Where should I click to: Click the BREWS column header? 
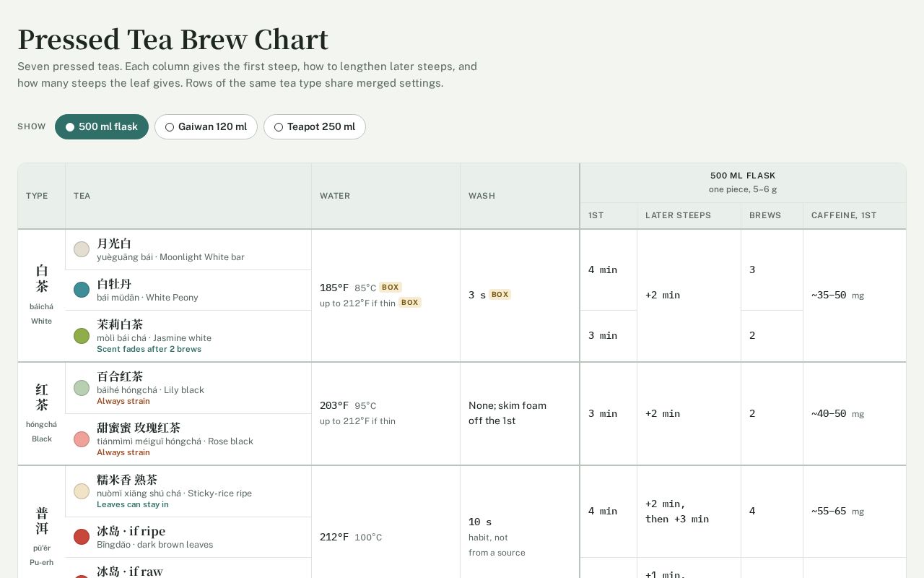point(772,216)
